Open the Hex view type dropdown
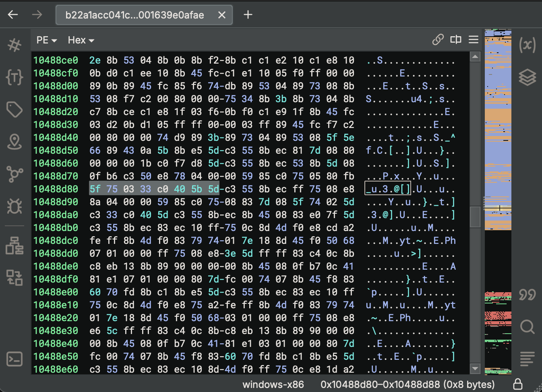542x392 pixels. [x=81, y=40]
